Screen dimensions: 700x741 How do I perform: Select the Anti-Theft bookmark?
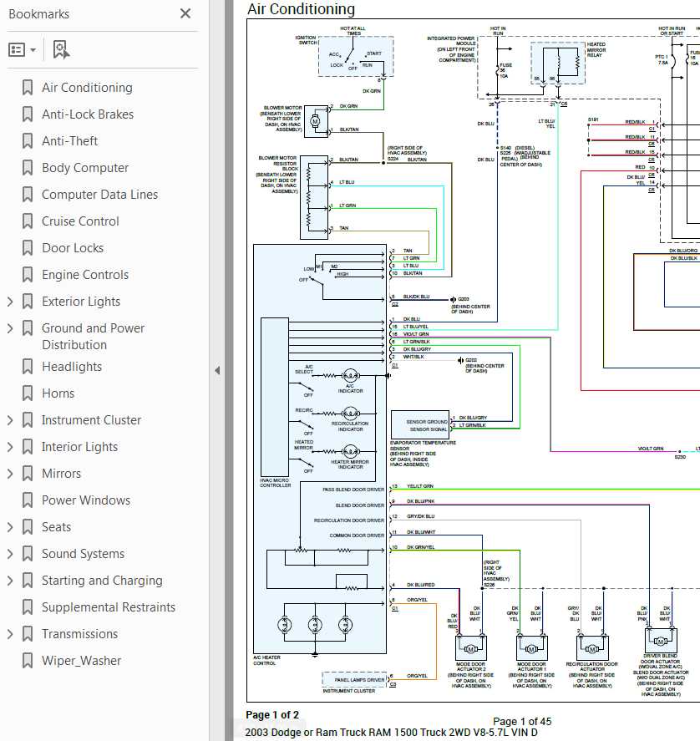tap(69, 141)
